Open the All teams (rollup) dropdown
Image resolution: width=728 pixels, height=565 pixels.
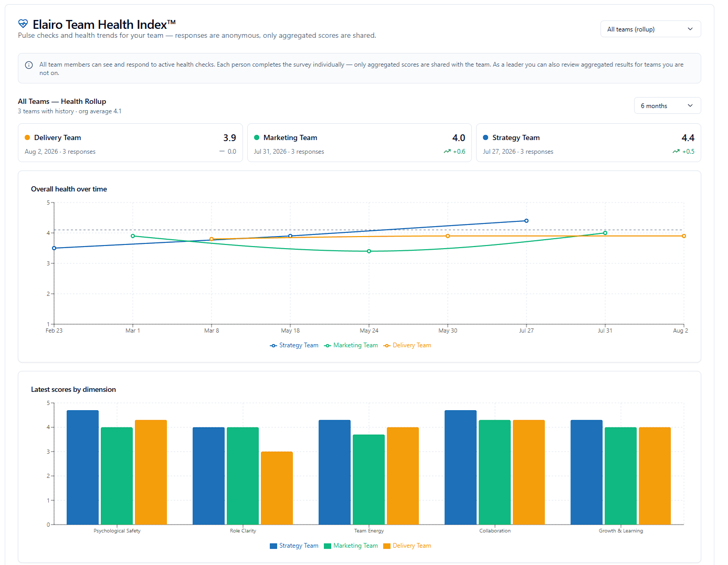pos(650,29)
